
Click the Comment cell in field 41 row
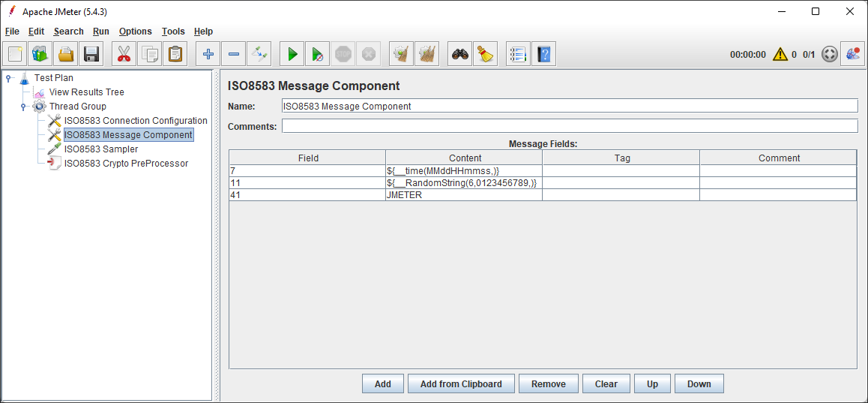coord(779,195)
